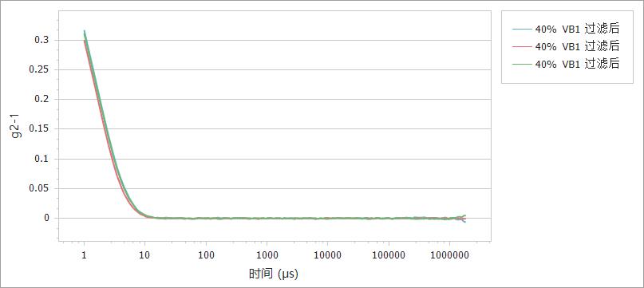Click the x-axis tick label 100000
The width and height of the screenshot is (644, 288).
(388, 255)
